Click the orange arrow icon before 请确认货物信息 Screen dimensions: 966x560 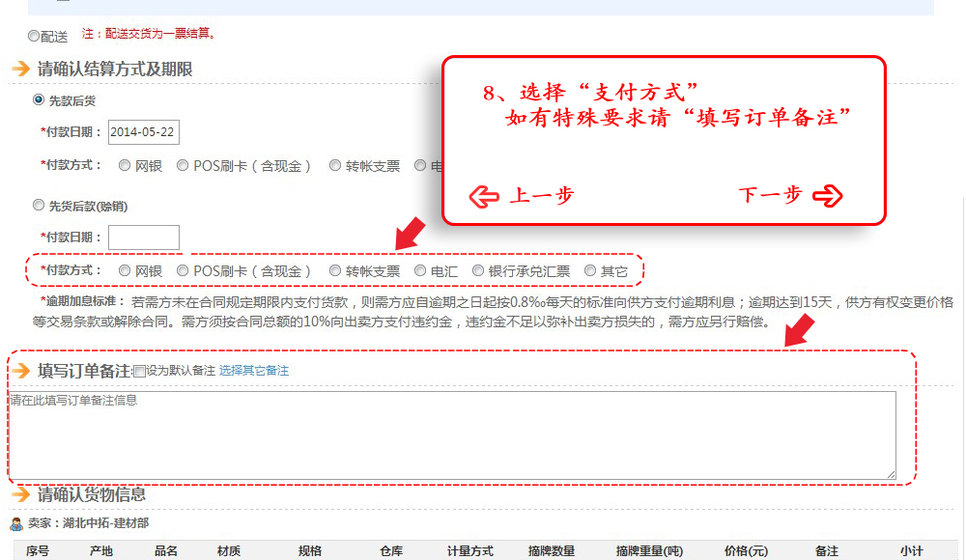click(20, 495)
